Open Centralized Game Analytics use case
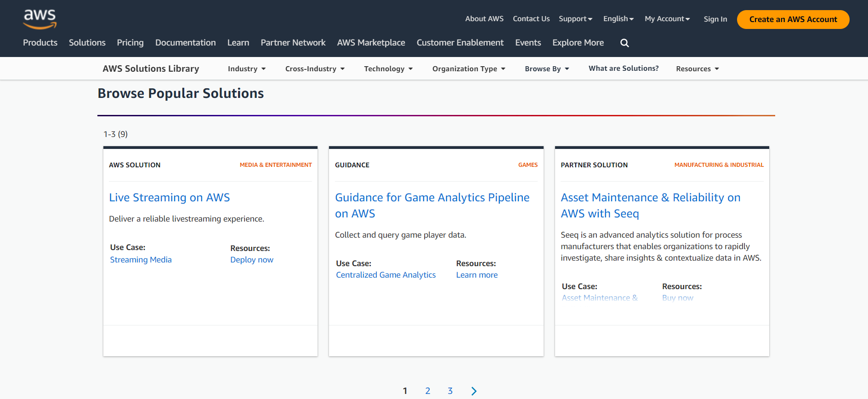Screen dimensions: 868x399 pyautogui.click(x=386, y=275)
